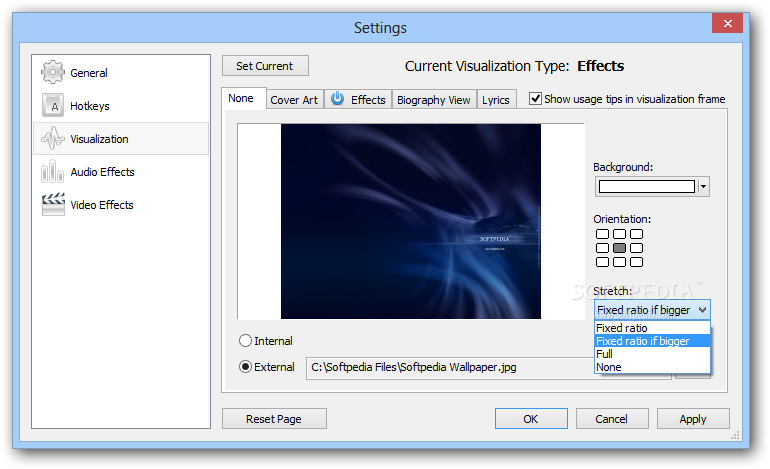Choose Fixed ratio from Stretch list
Viewport: 770px width, 469px height.
[x=652, y=328]
